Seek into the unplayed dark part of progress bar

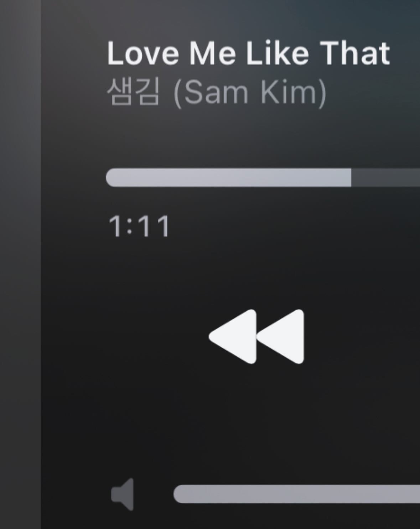[x=385, y=177]
